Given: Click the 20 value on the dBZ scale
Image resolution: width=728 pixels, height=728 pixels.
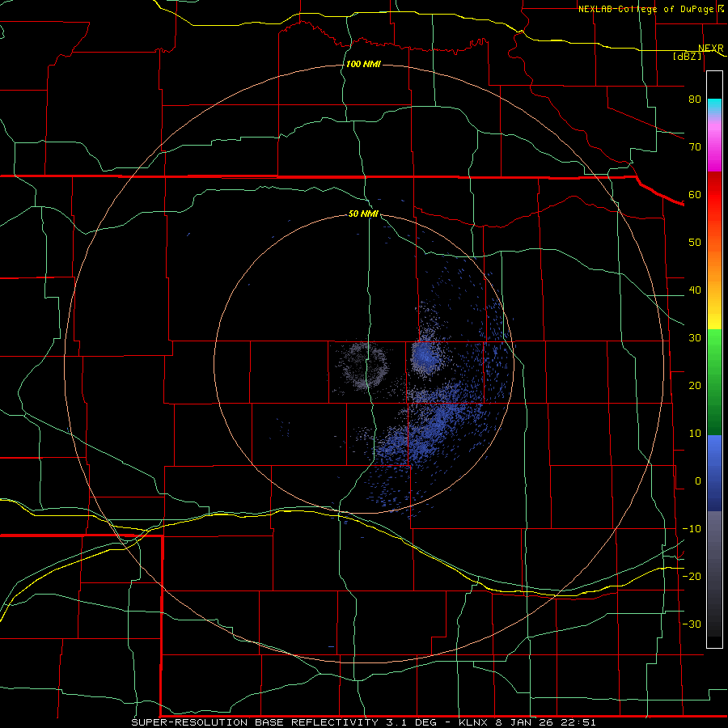Looking at the screenshot, I should coord(695,385).
